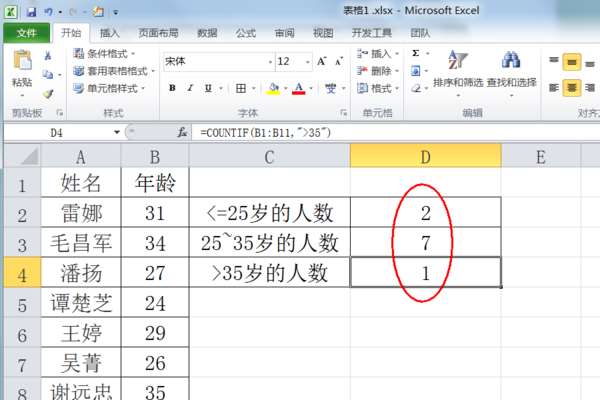Toggle center horizontal align

[572, 88]
